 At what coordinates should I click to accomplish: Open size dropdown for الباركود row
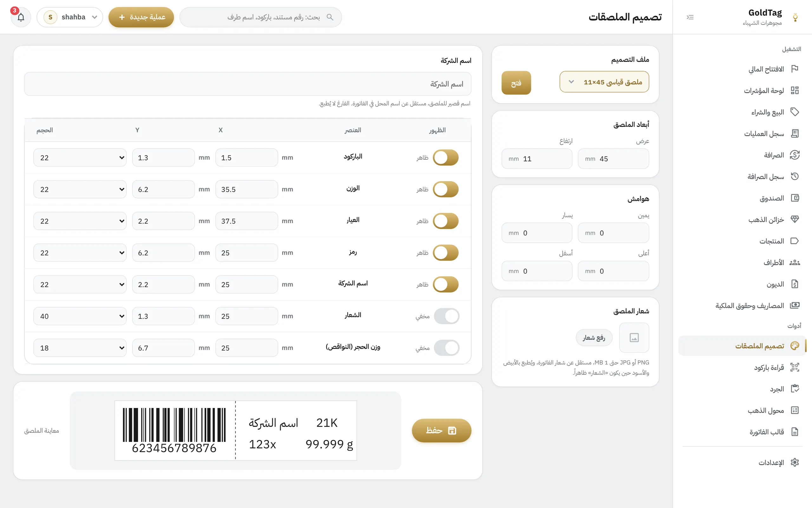pos(80,157)
